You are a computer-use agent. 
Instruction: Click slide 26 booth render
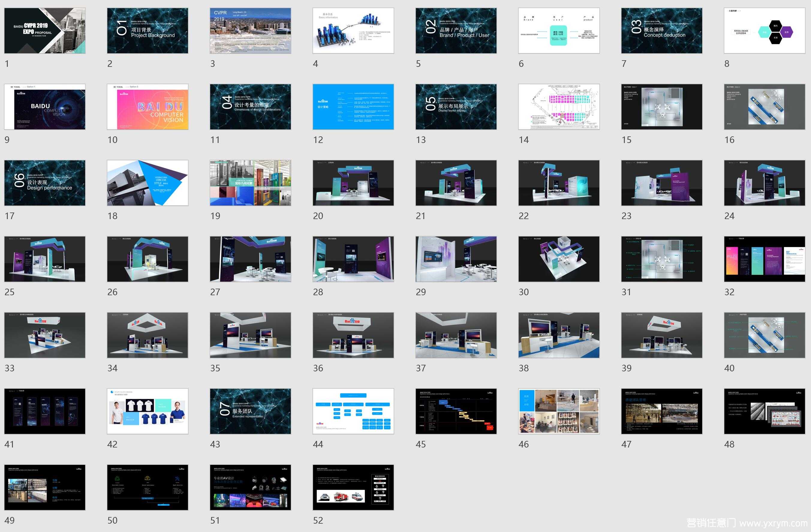[x=148, y=259]
